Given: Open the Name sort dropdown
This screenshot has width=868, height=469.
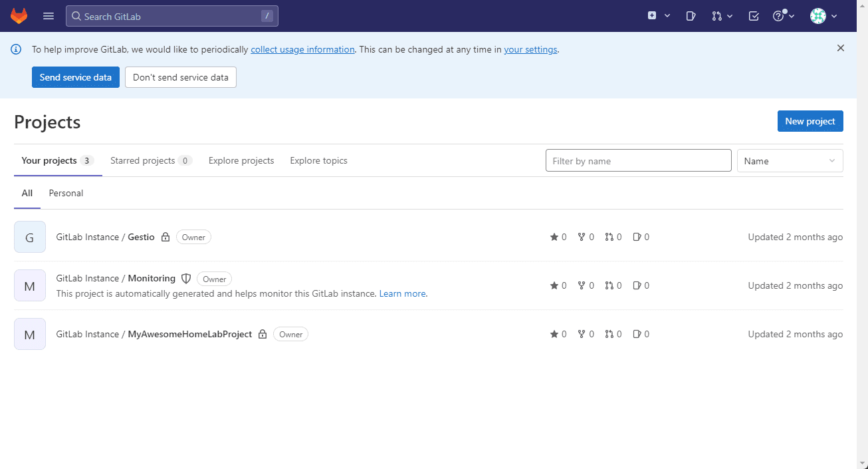Looking at the screenshot, I should (x=790, y=161).
